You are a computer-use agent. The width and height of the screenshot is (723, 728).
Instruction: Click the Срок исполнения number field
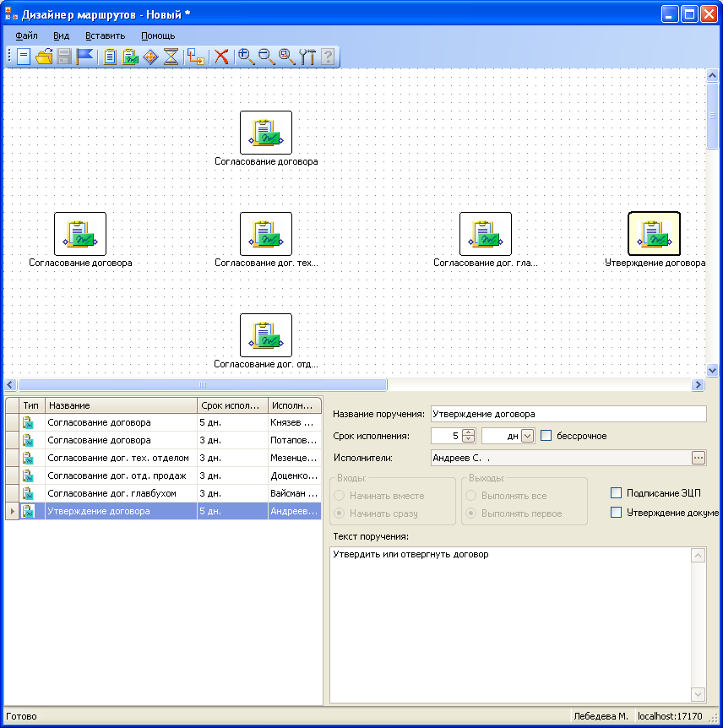click(x=447, y=436)
